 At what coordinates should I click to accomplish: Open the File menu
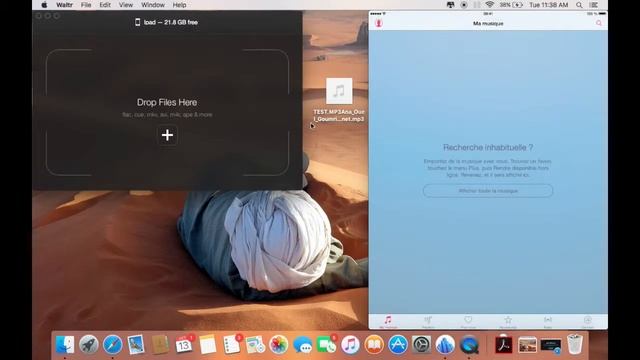86,5
